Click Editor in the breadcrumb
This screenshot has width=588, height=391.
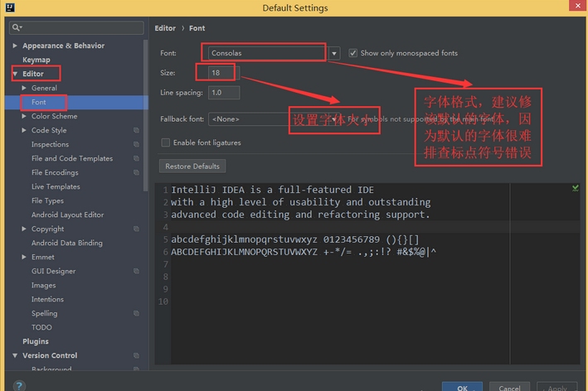coord(165,28)
